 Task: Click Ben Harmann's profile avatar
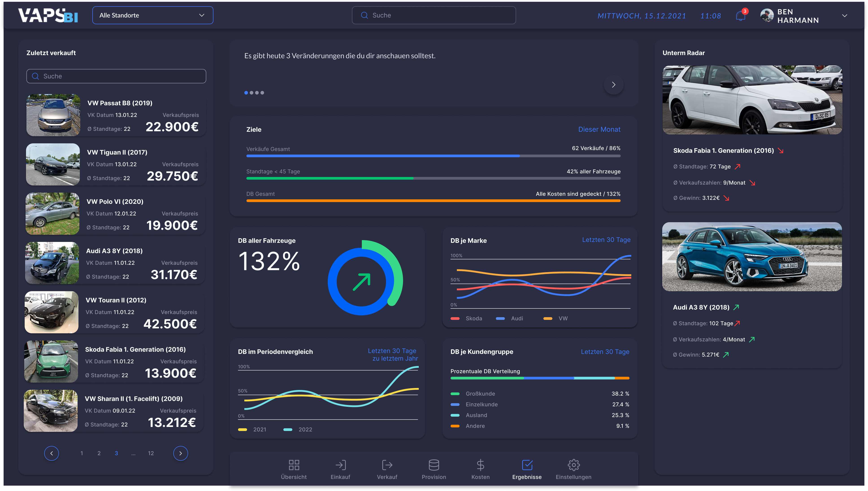click(x=766, y=15)
